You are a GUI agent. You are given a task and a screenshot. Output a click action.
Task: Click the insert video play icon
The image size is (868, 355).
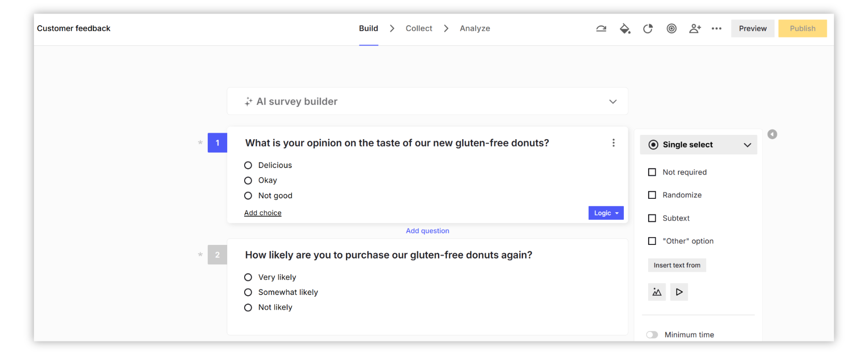pyautogui.click(x=679, y=292)
